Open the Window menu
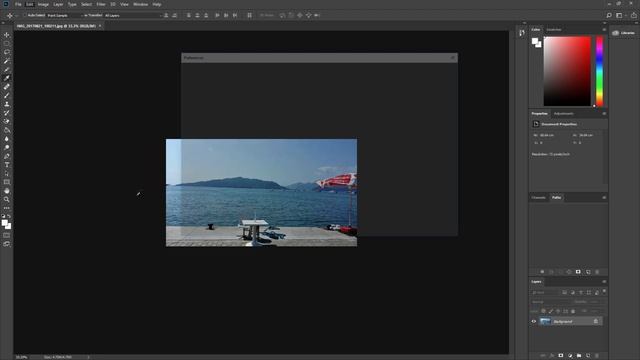 coord(140,4)
